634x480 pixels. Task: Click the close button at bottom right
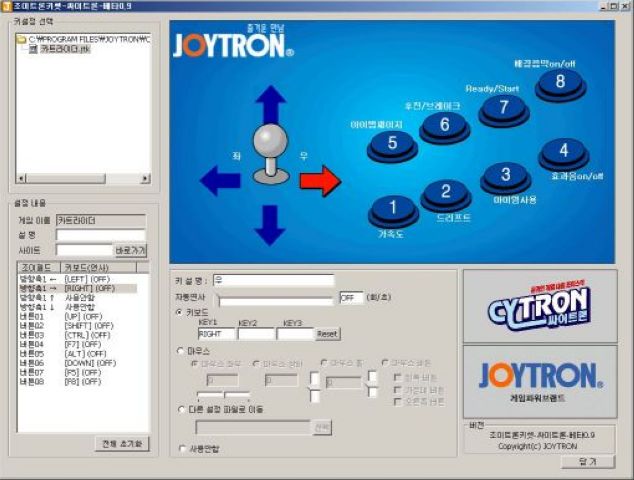click(588, 461)
